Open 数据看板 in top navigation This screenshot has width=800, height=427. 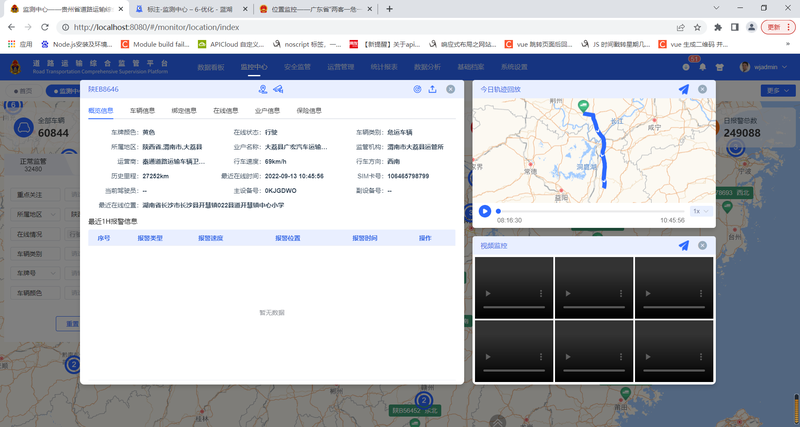click(x=211, y=67)
